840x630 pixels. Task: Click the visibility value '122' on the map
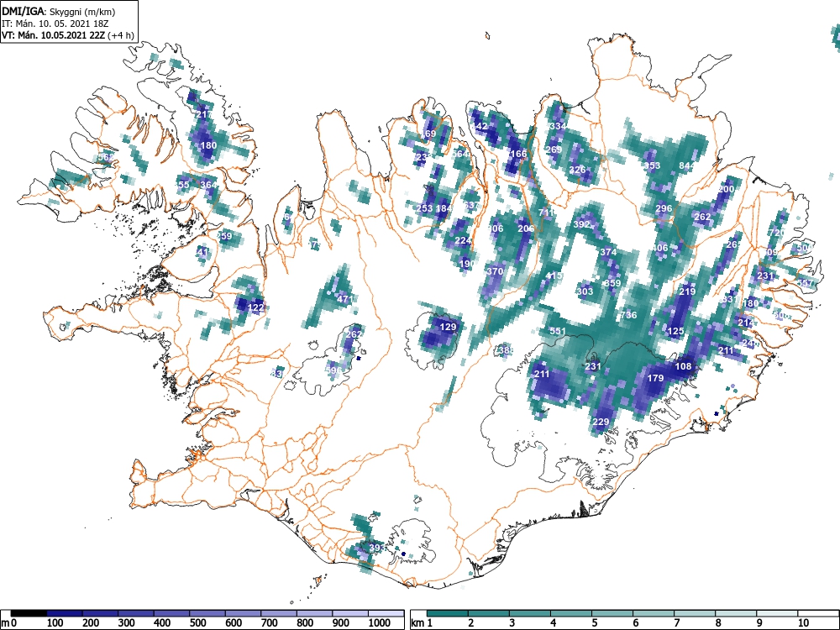pos(256,307)
